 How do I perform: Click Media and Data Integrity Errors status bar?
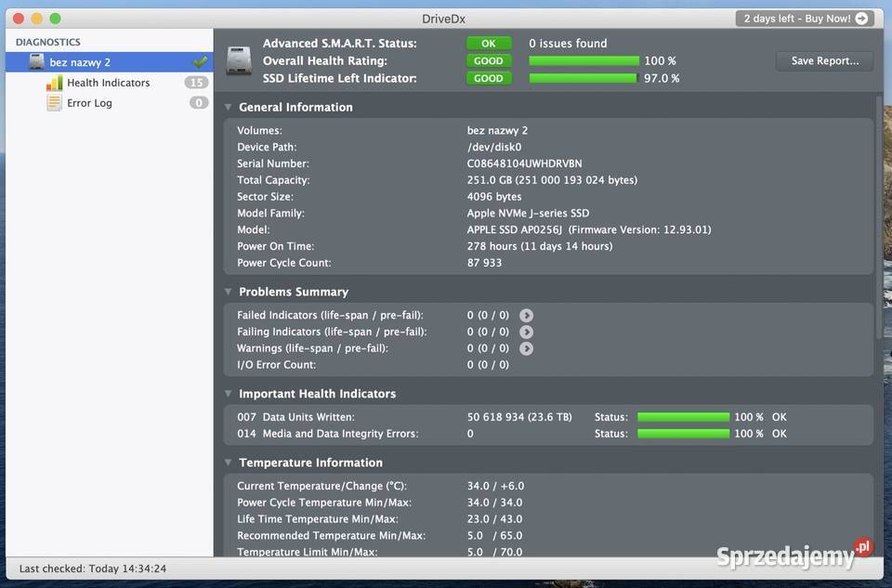tap(683, 433)
